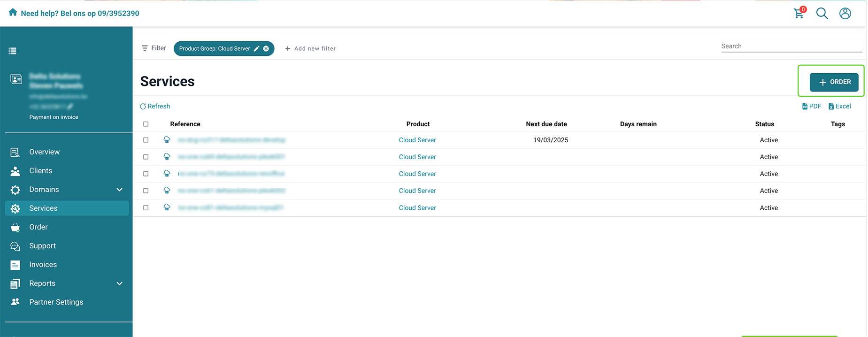This screenshot has height=337, width=868.
Task: Tick checkbox of the second service row
Action: (x=146, y=157)
